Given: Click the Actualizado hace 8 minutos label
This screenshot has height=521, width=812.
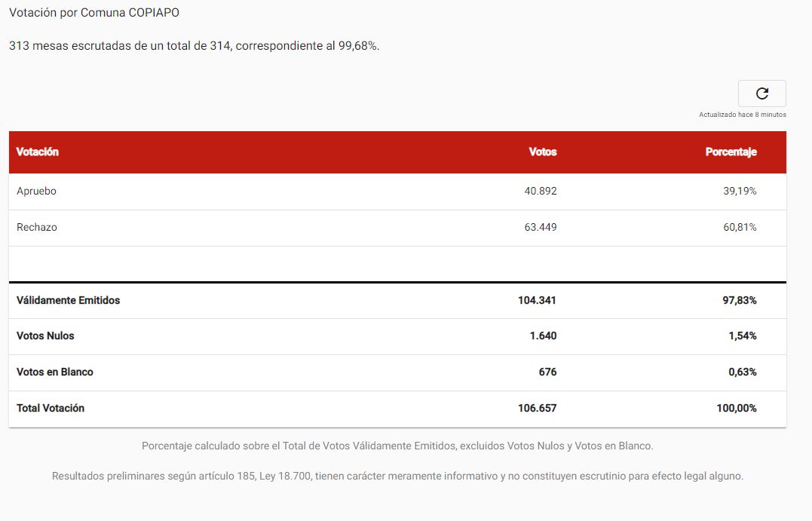Looking at the screenshot, I should coord(742,115).
